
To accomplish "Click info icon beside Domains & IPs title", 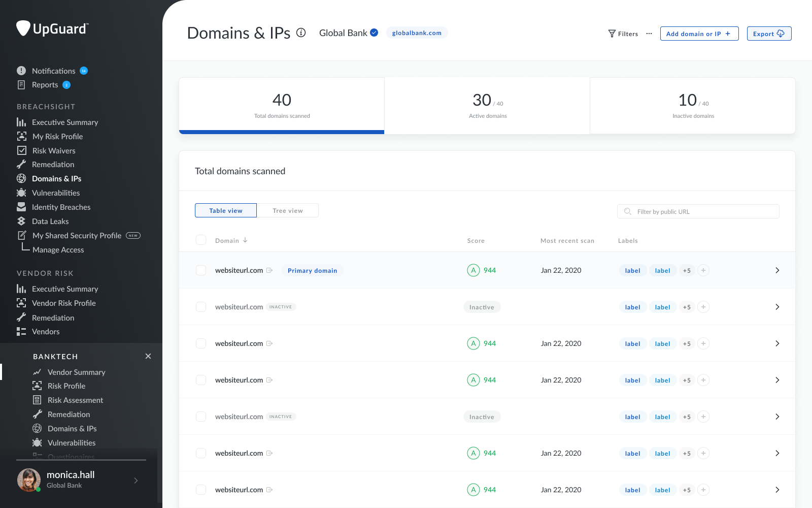I will pos(301,33).
